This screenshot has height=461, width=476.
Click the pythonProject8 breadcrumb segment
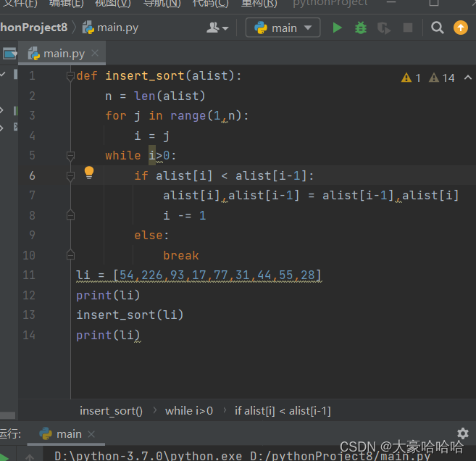tap(34, 28)
